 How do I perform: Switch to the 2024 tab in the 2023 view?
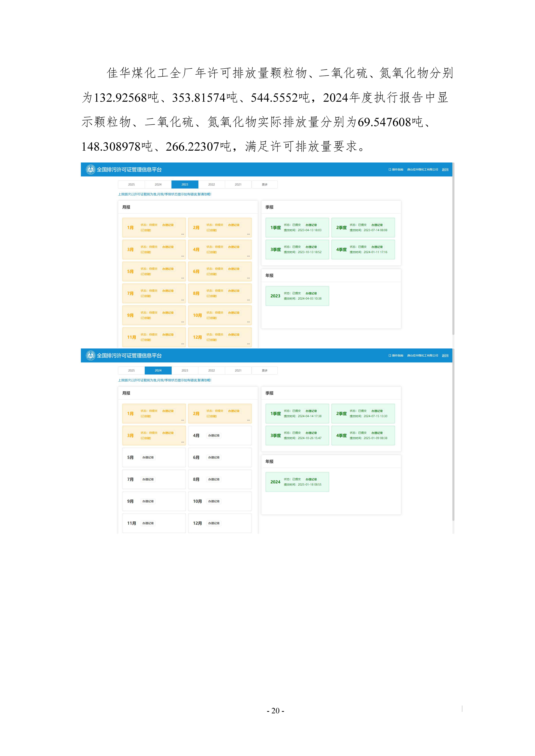coord(158,184)
